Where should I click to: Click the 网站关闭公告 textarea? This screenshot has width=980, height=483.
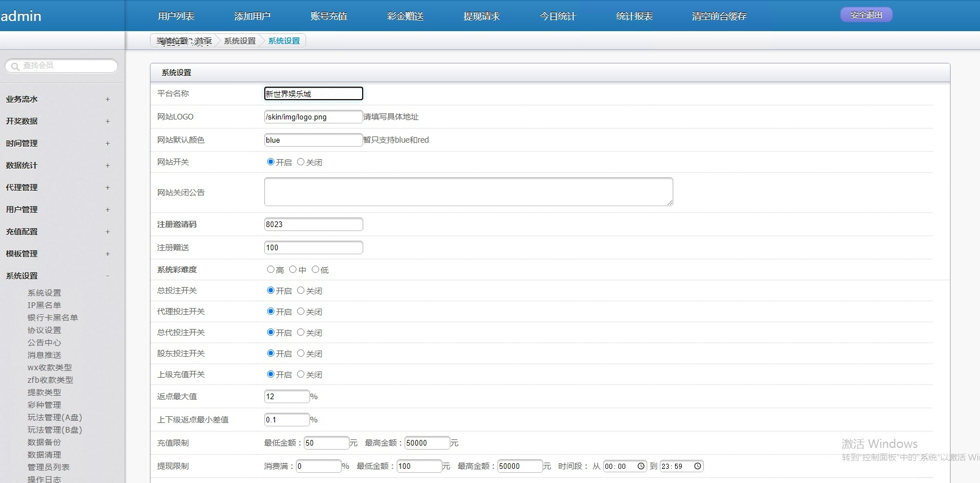click(x=468, y=191)
